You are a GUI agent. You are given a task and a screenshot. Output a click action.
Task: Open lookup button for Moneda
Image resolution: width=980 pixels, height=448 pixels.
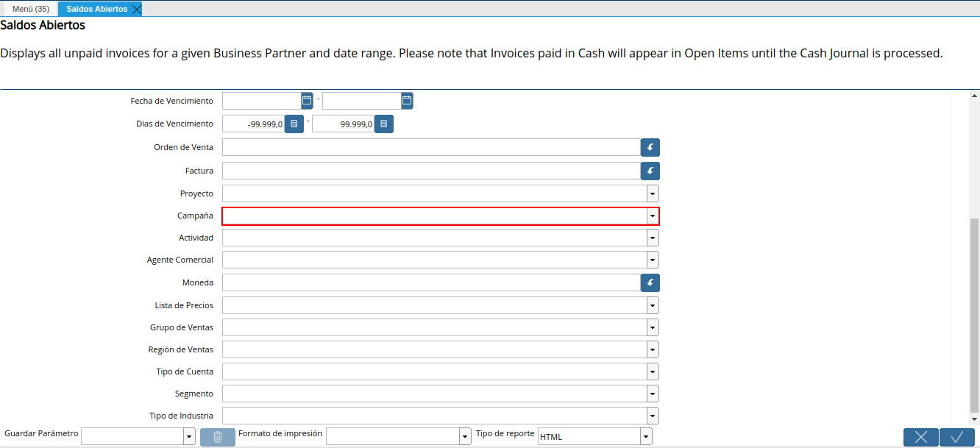(x=650, y=283)
